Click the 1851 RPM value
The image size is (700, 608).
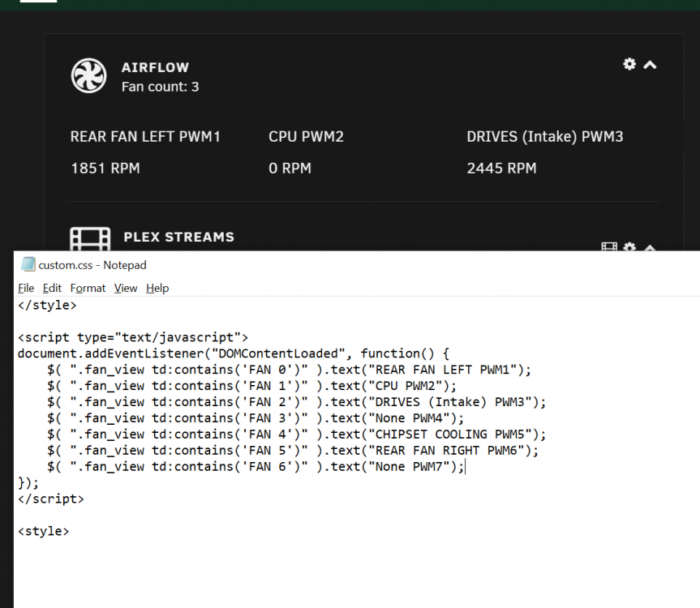tap(105, 168)
